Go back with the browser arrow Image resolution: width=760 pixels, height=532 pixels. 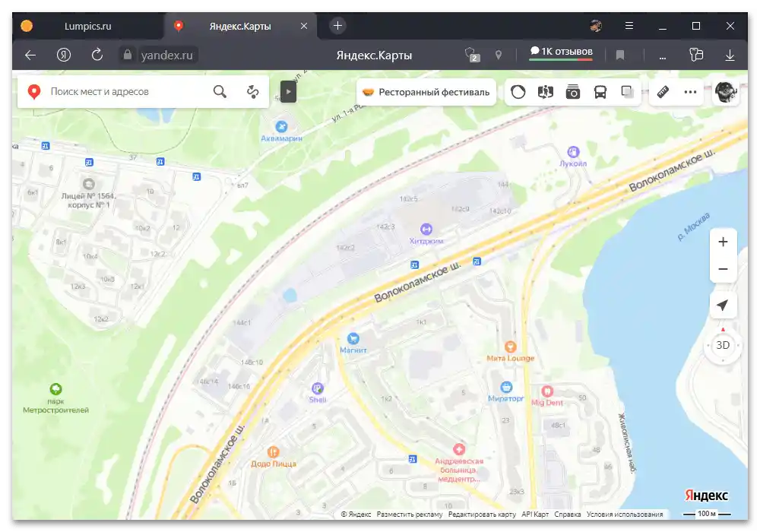point(30,55)
